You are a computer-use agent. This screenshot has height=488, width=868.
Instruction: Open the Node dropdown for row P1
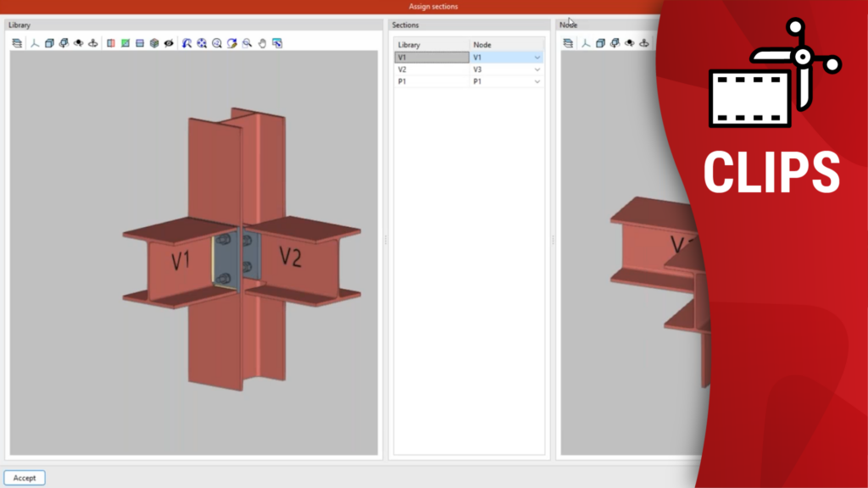point(537,81)
